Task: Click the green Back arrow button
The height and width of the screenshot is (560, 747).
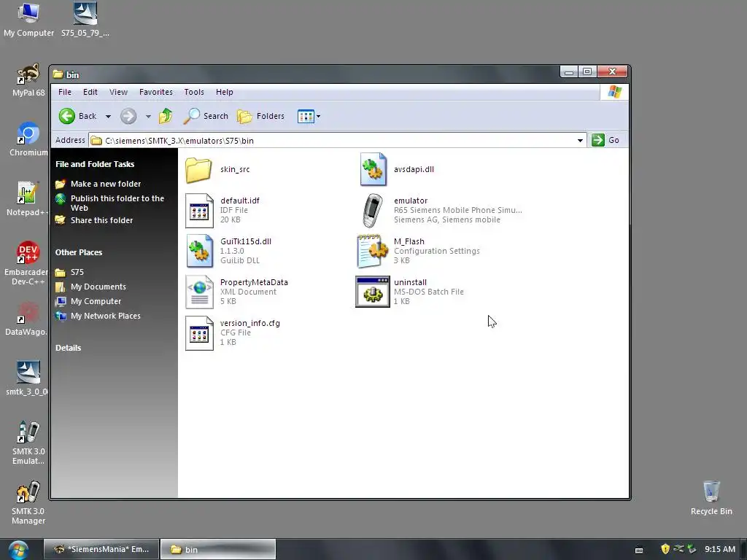Action: click(x=66, y=116)
